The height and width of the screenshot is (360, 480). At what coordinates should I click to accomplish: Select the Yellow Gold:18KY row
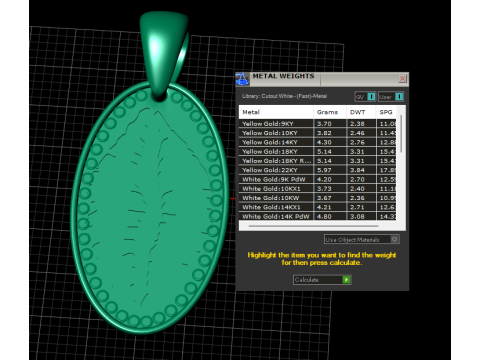point(318,152)
